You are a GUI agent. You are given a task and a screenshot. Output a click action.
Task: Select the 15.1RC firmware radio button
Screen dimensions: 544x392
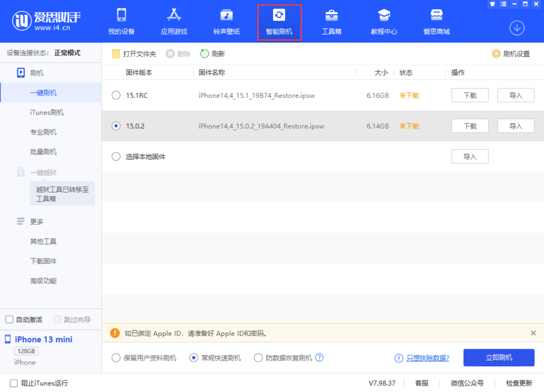click(x=116, y=95)
